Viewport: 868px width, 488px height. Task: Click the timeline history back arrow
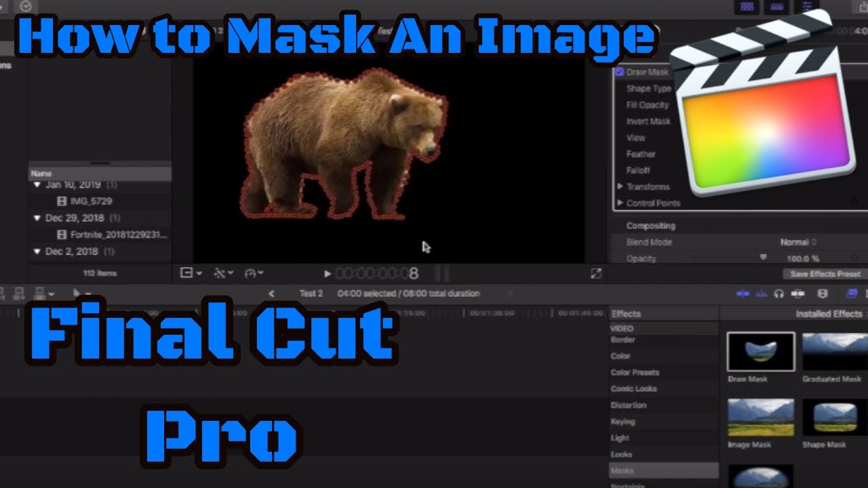pos(271,293)
